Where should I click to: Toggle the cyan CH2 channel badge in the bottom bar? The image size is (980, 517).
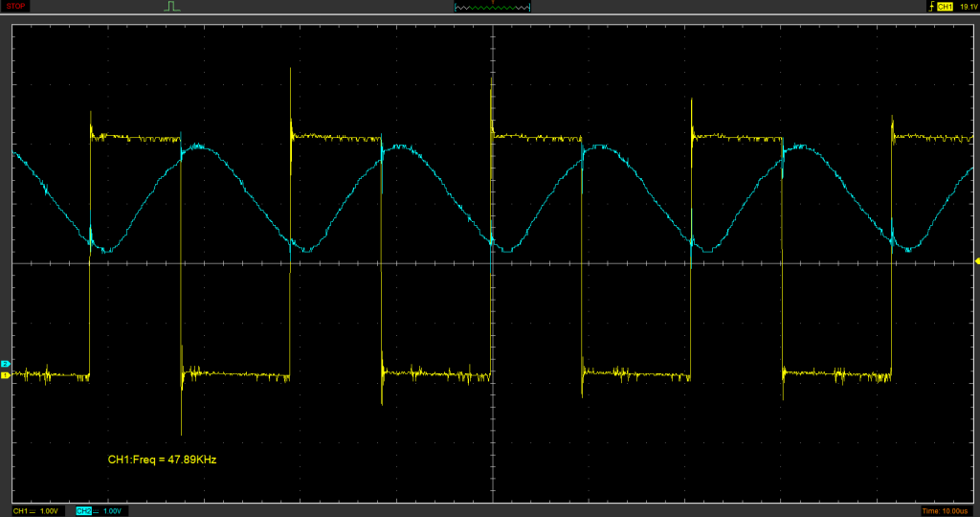[83, 511]
